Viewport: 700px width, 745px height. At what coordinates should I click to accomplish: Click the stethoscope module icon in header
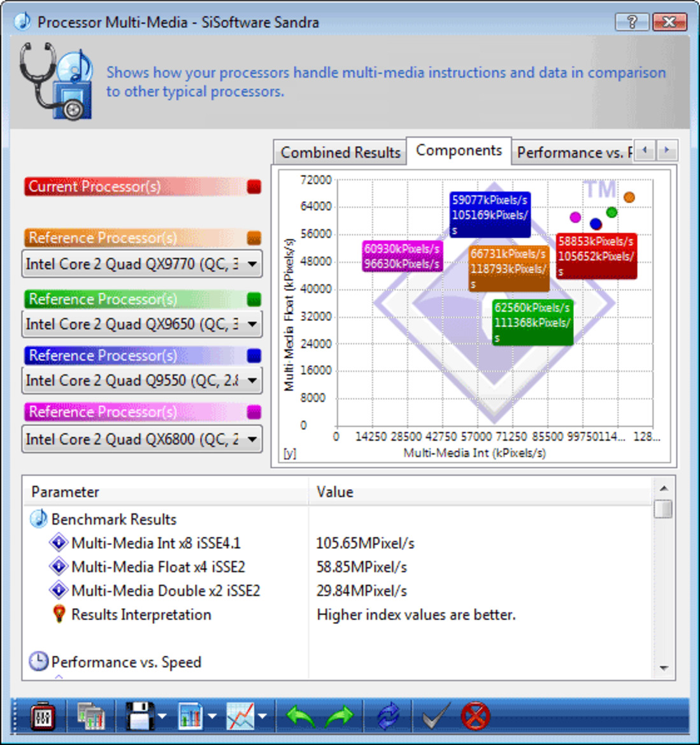(x=57, y=81)
